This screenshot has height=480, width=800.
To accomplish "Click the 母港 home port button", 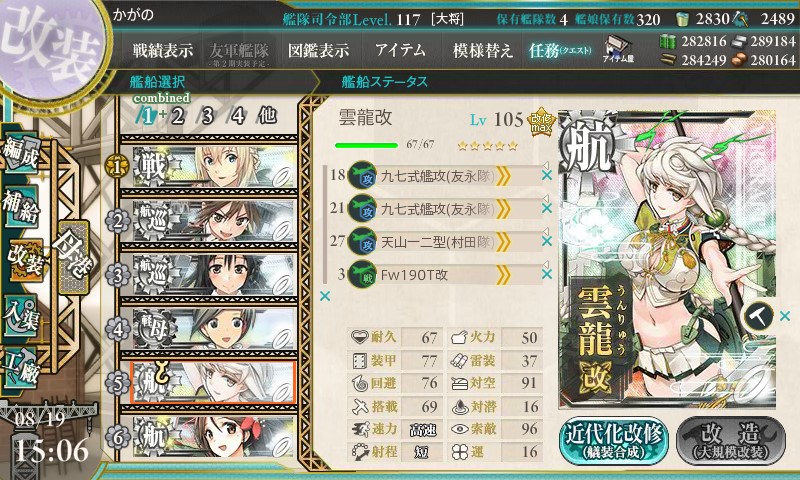I will pos(73,257).
